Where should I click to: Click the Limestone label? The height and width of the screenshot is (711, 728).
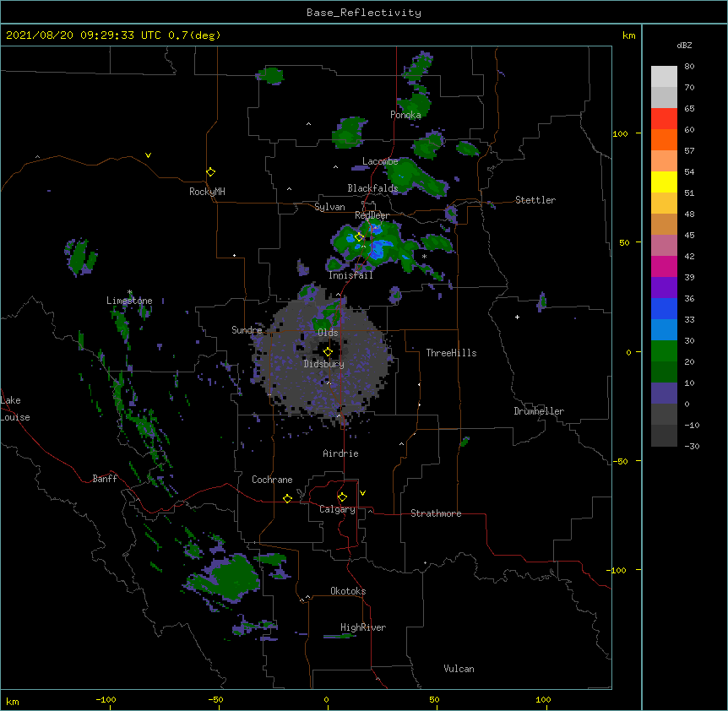tap(129, 301)
